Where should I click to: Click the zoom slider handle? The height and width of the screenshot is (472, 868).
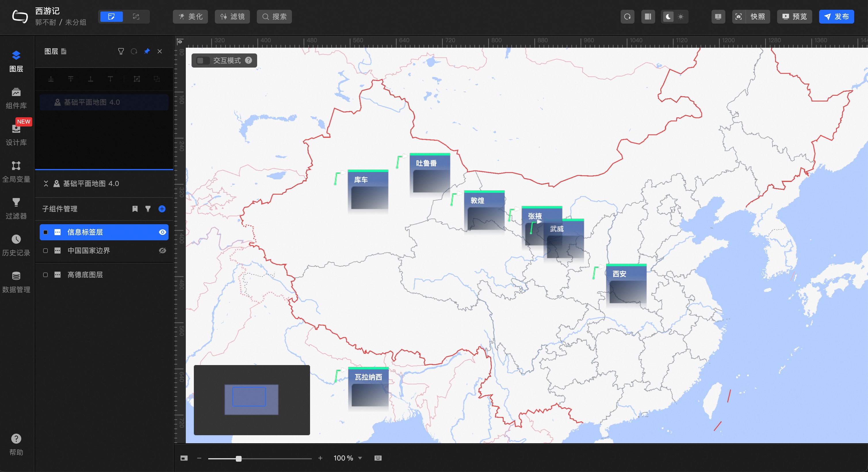click(238, 458)
